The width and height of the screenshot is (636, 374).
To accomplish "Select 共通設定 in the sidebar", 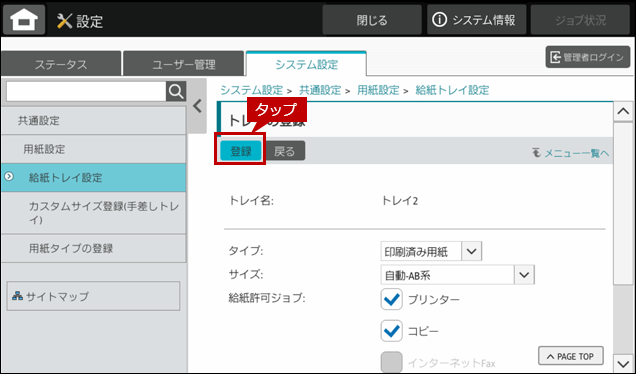I will point(93,120).
